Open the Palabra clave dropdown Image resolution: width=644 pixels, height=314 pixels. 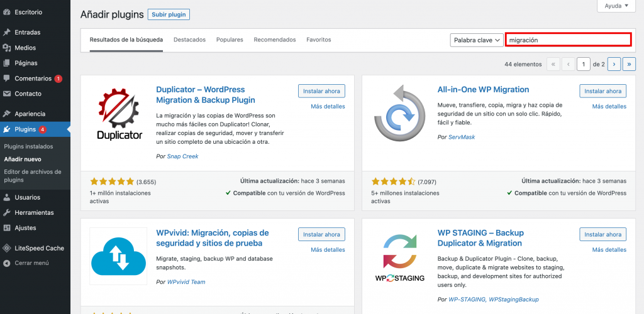477,40
